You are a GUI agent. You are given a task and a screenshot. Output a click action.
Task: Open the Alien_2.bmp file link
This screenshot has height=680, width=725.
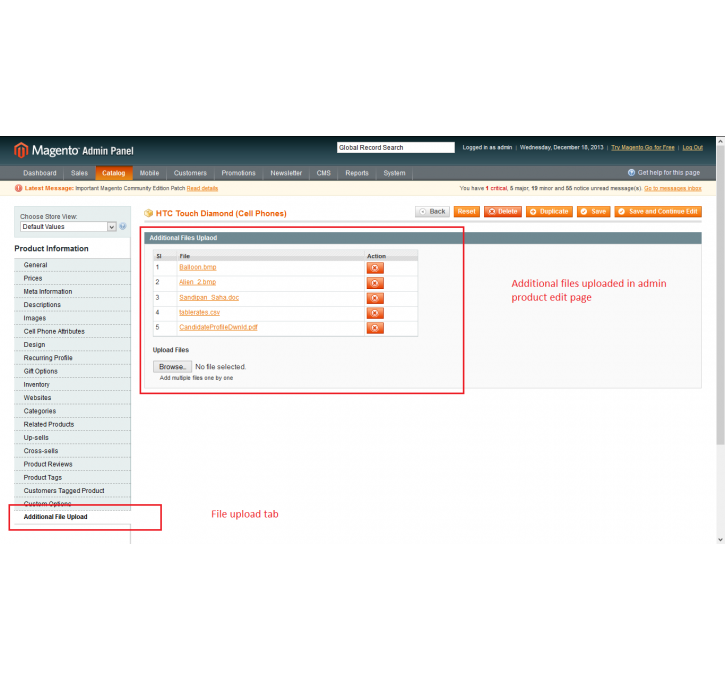coord(197,282)
